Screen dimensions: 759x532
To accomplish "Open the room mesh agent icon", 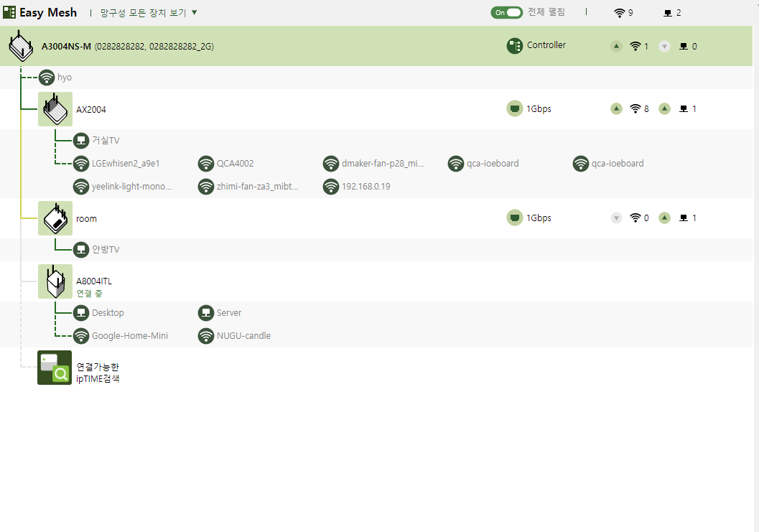I will pos(55,218).
